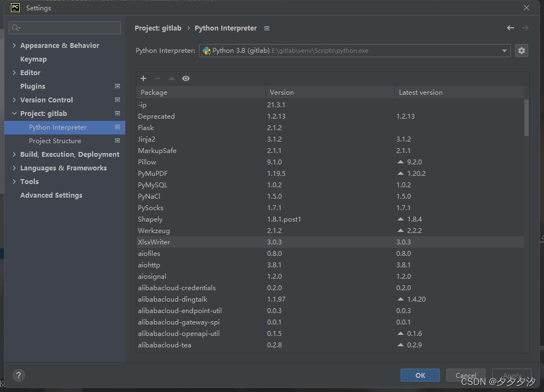Click the project scope icon on Project: gitlab row
The height and width of the screenshot is (392, 544).
[118, 113]
